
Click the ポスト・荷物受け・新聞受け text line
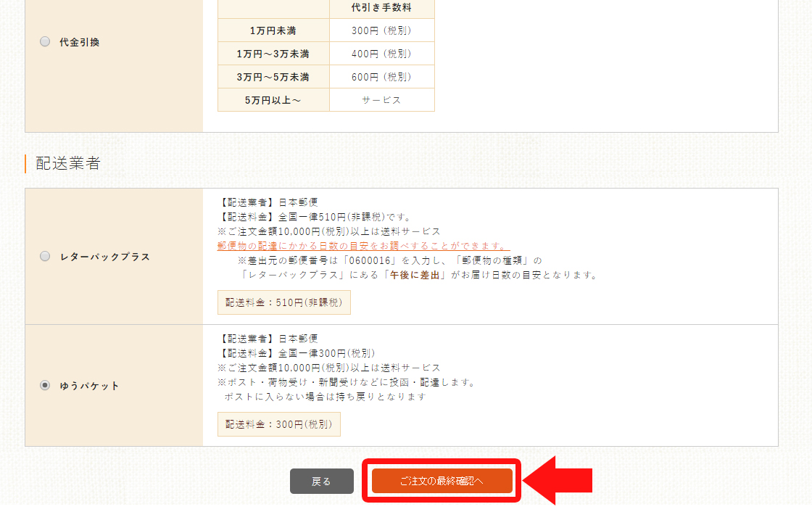coord(347,382)
